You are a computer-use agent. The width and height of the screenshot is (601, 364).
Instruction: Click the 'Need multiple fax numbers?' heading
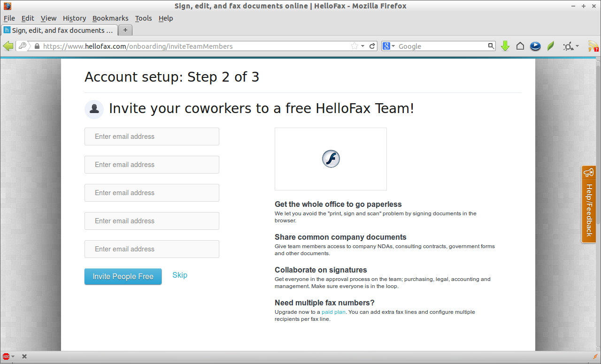324,303
